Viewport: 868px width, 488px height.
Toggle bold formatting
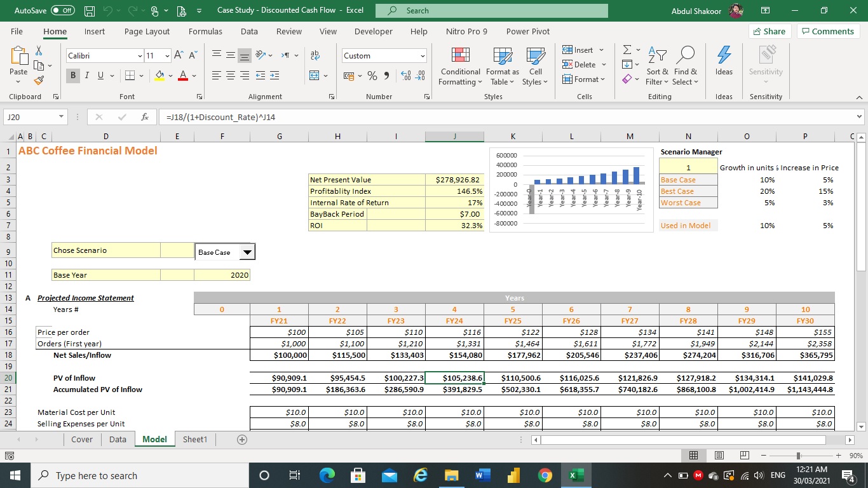pyautogui.click(x=74, y=76)
